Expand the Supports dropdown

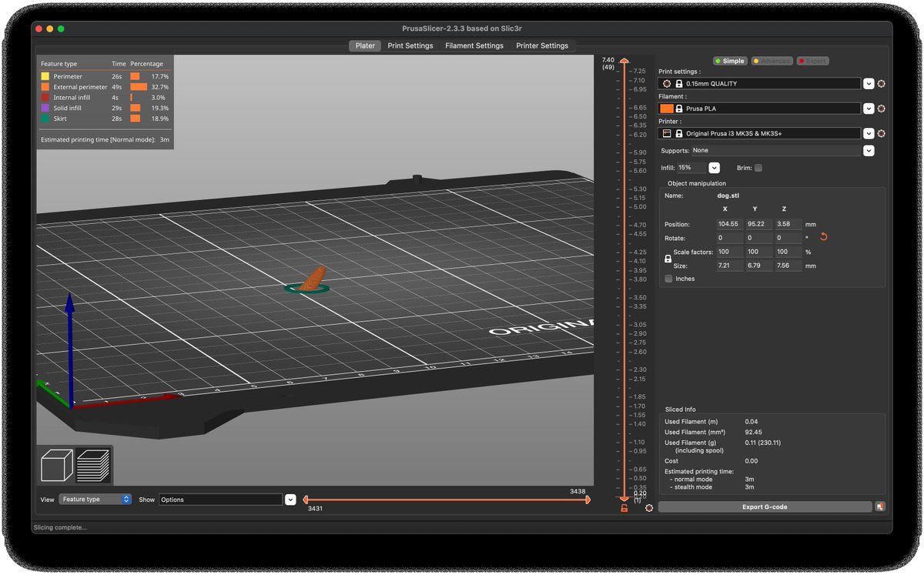click(x=869, y=151)
